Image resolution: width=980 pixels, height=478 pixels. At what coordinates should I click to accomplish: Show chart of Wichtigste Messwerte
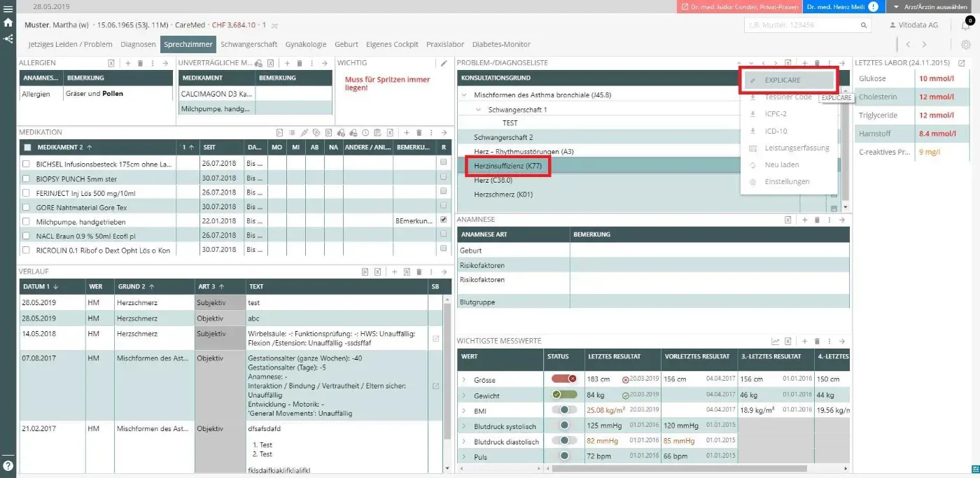click(776, 342)
